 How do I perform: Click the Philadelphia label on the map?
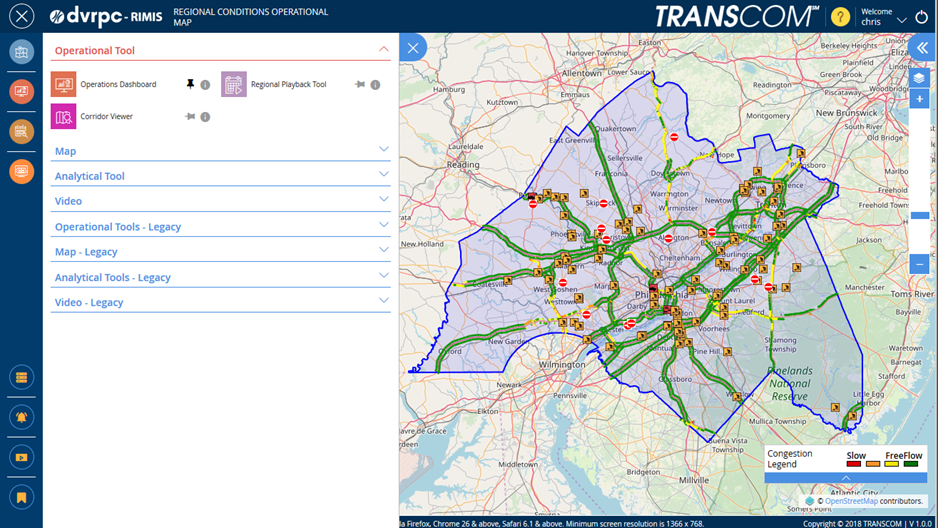point(660,295)
